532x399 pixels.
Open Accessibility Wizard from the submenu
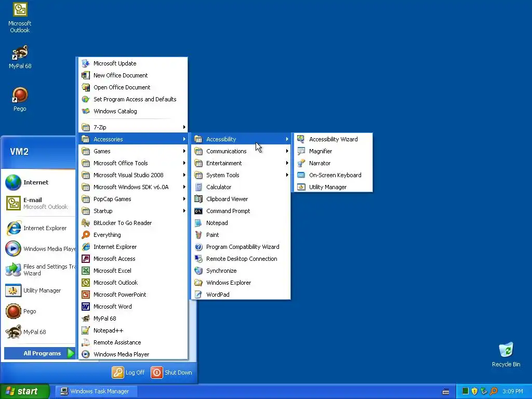pos(333,139)
